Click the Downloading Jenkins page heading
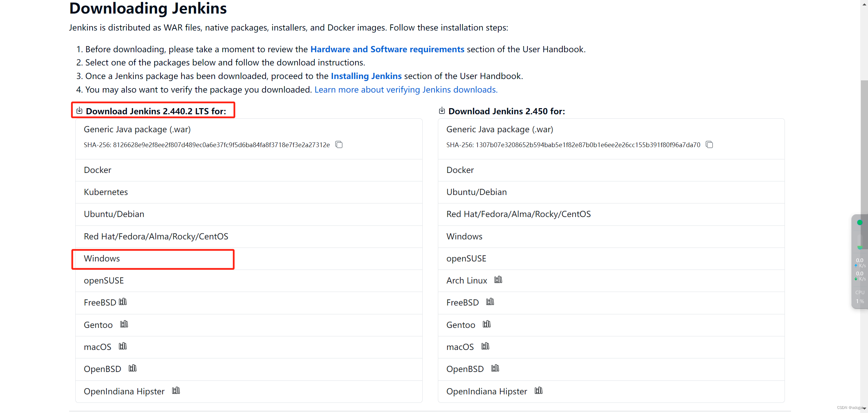The width and height of the screenshot is (868, 413). tap(148, 8)
